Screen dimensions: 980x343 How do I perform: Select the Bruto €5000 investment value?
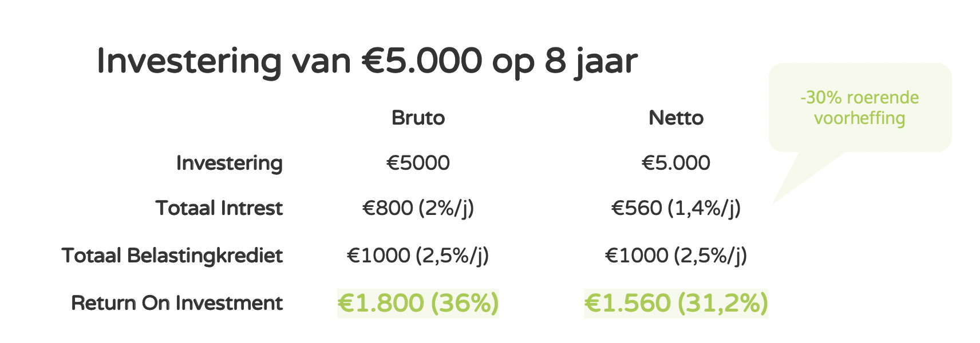pyautogui.click(x=418, y=163)
